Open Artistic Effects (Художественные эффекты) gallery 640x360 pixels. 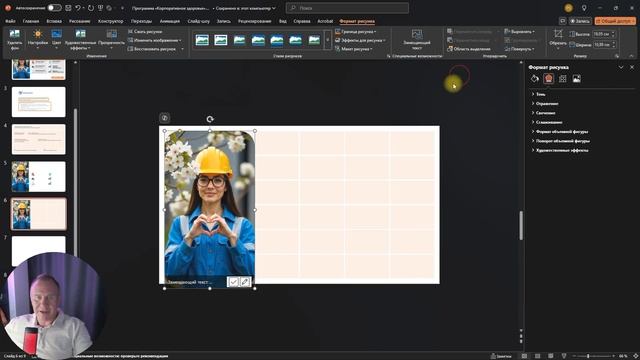[x=80, y=40]
